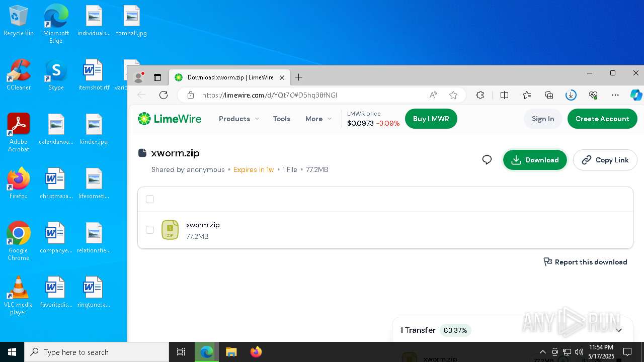The image size is (644, 362).
Task: Click the Buy LMWR button
Action: pyautogui.click(x=431, y=119)
